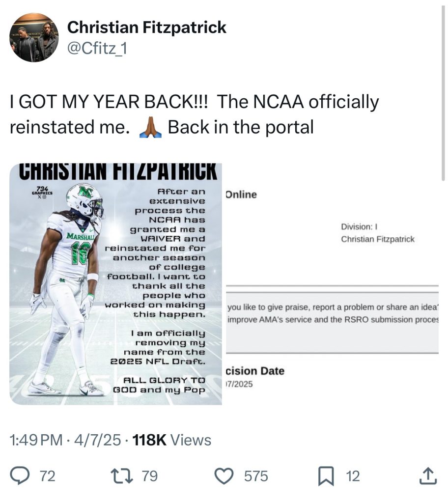Open the 118K Views analytics
Viewport: 448px width, 503px height.
pos(172,440)
